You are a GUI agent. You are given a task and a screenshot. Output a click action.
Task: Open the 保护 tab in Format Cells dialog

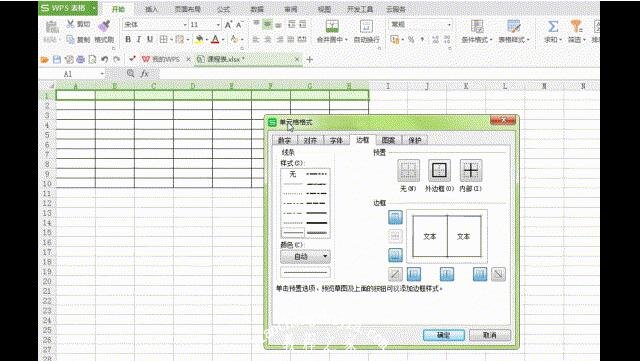tap(415, 140)
